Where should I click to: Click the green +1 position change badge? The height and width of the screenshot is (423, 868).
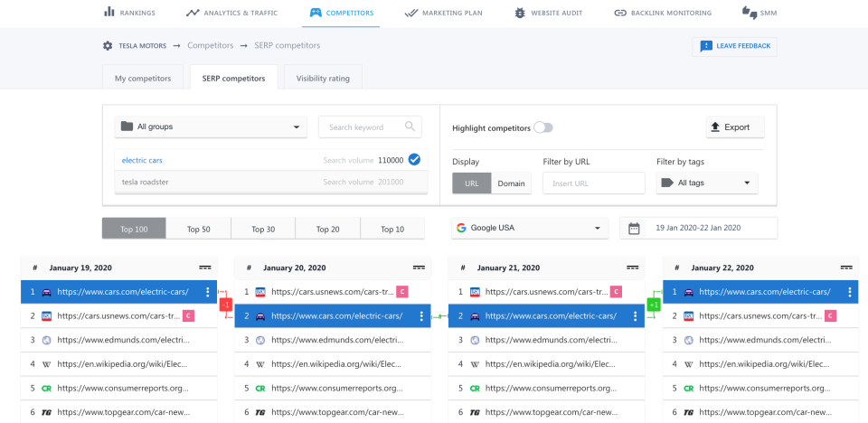pos(654,305)
